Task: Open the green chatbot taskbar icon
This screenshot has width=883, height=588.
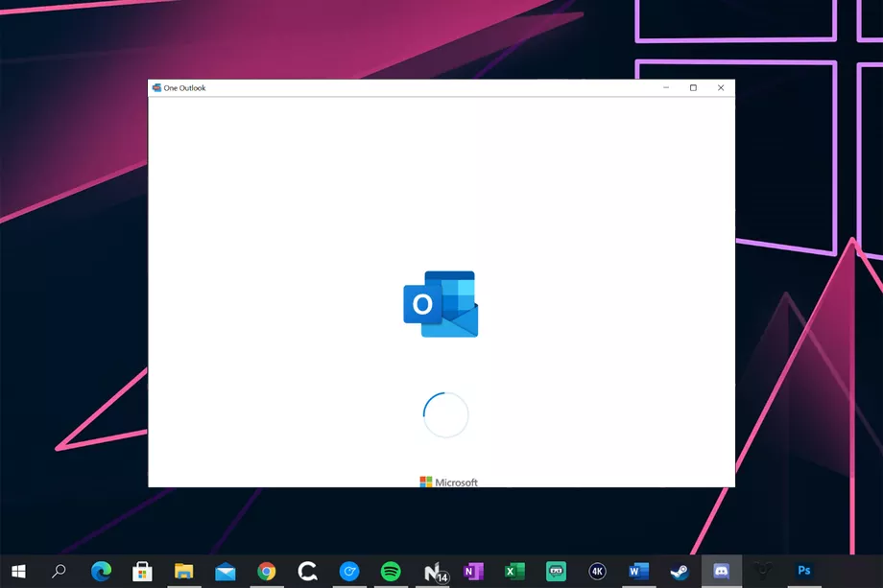Action: pyautogui.click(x=556, y=572)
